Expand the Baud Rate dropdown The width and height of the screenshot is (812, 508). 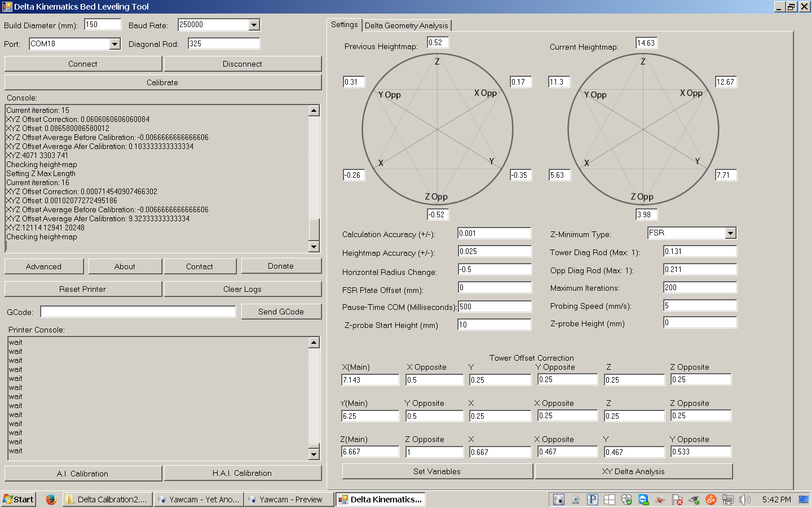click(254, 25)
